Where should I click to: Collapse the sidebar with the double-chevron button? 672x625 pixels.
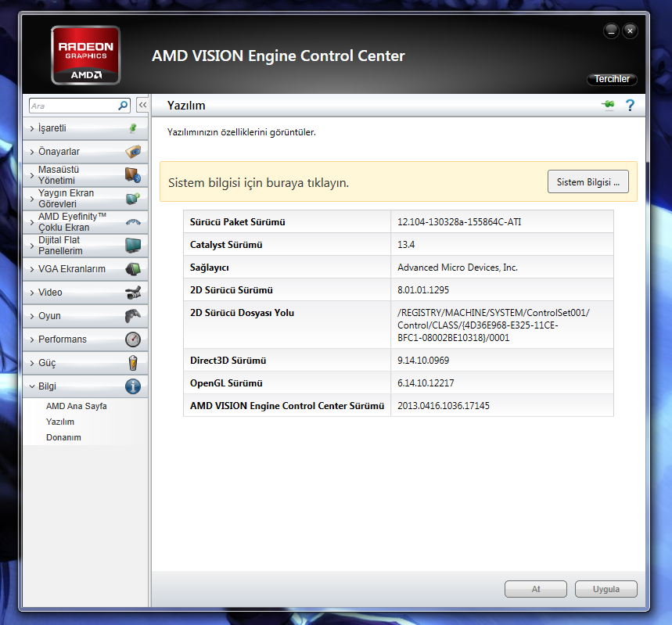tap(142, 105)
